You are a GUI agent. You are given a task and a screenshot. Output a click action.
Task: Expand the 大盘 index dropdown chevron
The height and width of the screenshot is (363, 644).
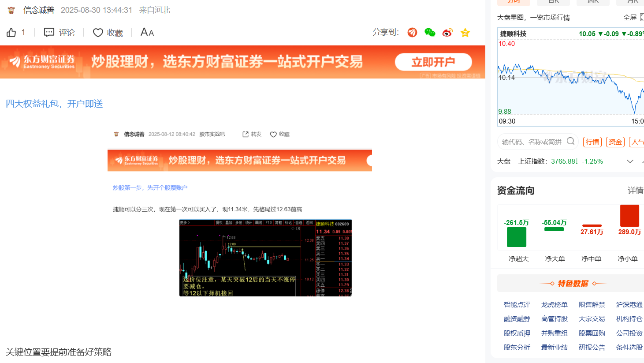(x=630, y=161)
